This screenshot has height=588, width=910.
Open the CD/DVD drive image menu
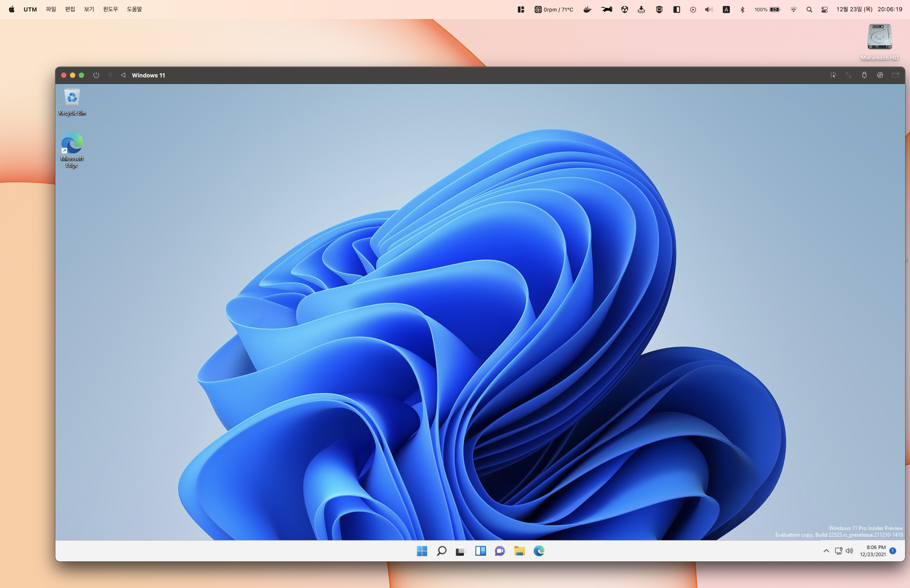point(880,75)
